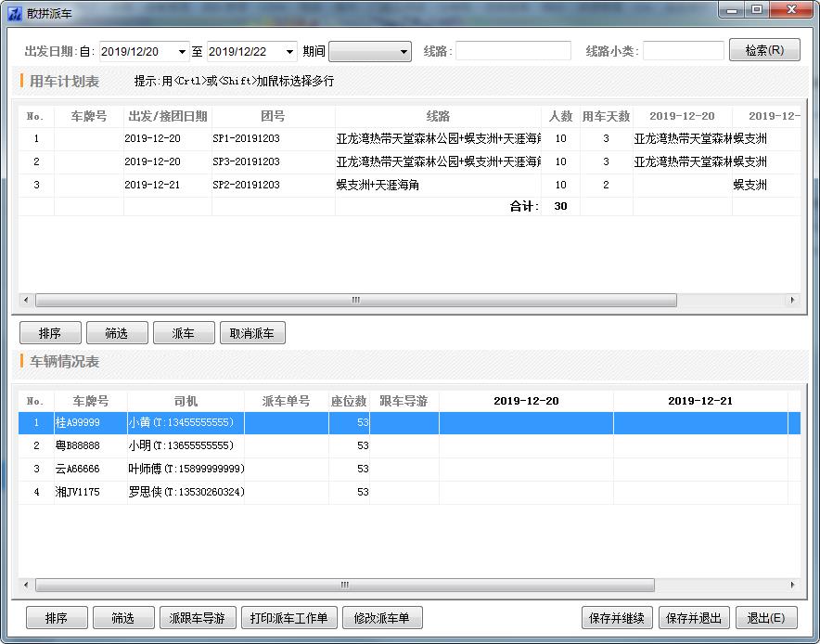Open the start date 2019/12/20 dropdown
This screenshot has width=820, height=644.
click(182, 52)
